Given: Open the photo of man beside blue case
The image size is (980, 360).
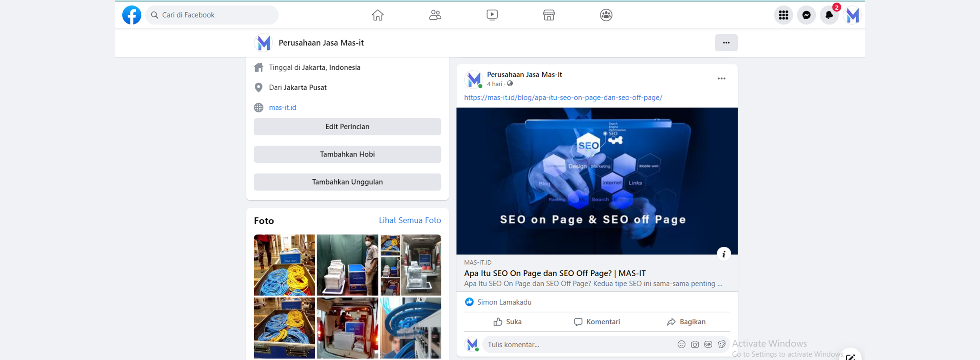Looking at the screenshot, I should (347, 265).
